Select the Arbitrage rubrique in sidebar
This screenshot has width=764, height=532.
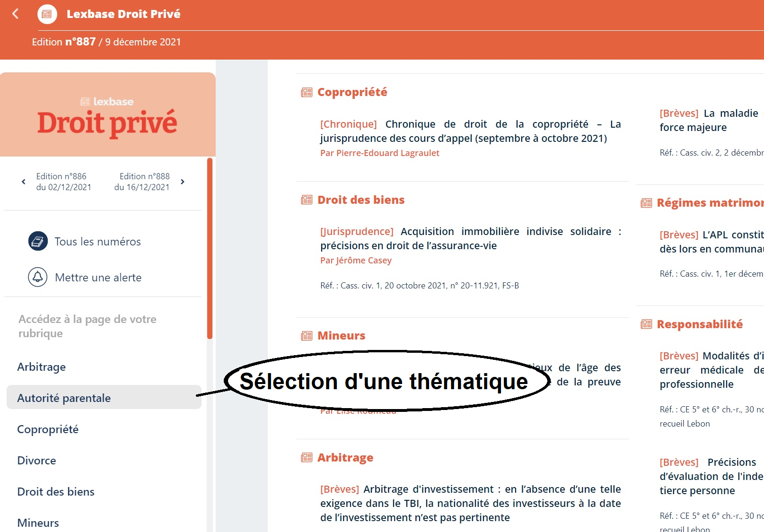[42, 366]
